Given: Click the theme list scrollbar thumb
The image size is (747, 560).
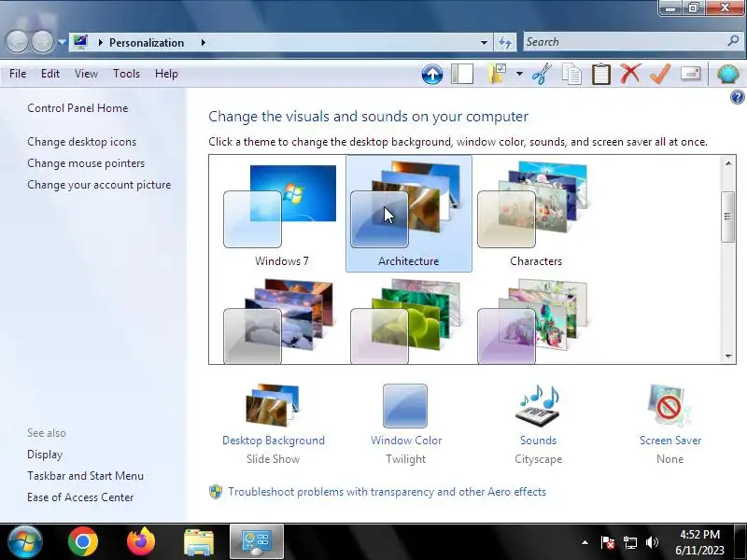Looking at the screenshot, I should 727,217.
